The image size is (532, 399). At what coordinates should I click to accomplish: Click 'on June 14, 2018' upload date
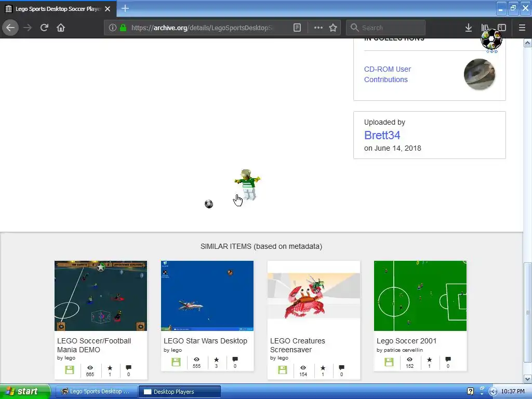[393, 148]
